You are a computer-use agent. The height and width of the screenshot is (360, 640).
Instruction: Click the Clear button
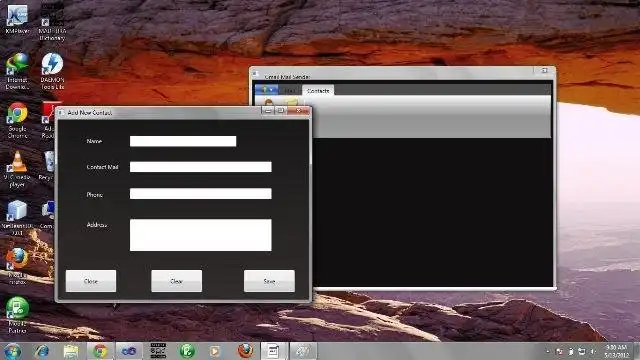(x=176, y=281)
